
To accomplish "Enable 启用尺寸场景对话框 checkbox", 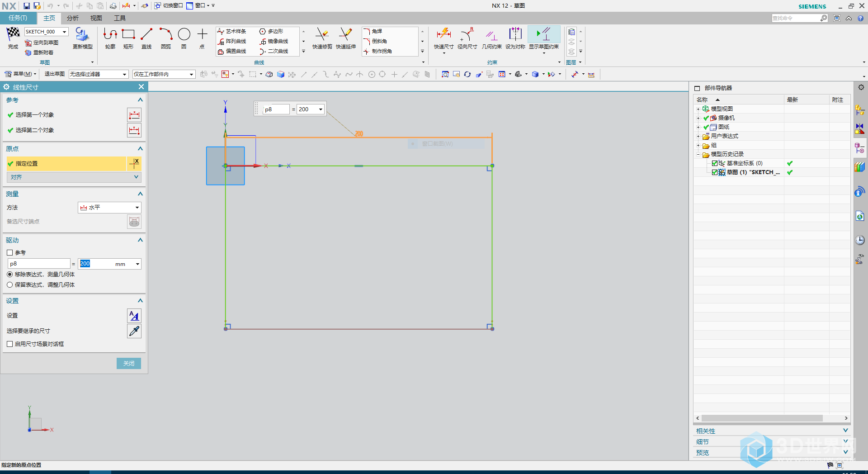I will 9,344.
